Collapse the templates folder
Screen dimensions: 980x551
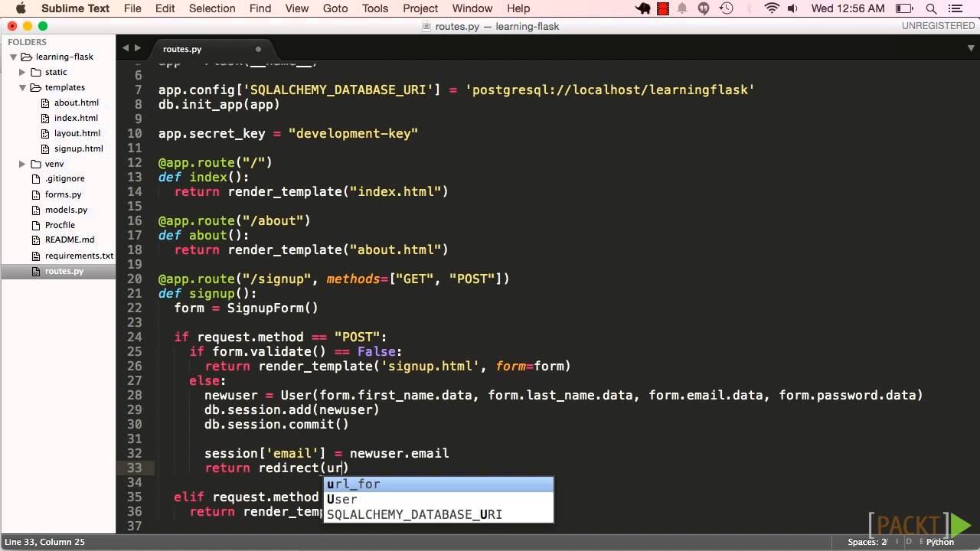coord(22,87)
